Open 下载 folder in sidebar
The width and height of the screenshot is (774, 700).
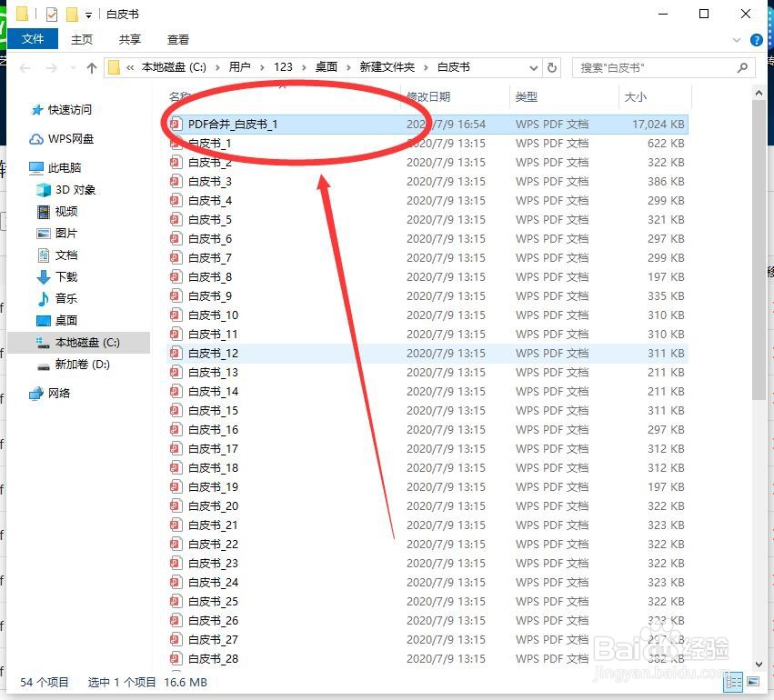pyautogui.click(x=57, y=276)
